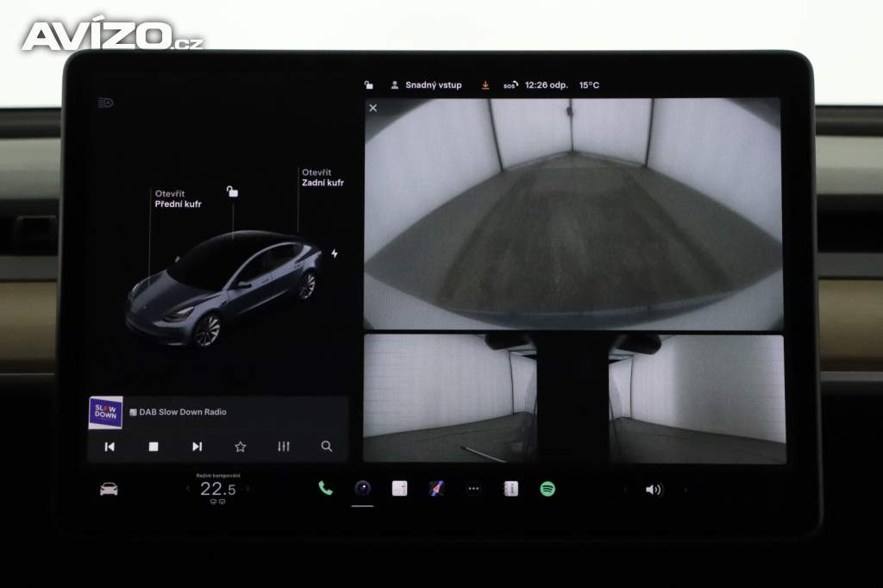Stop the DAB radio playback
This screenshot has height=588, width=883.
tap(153, 447)
